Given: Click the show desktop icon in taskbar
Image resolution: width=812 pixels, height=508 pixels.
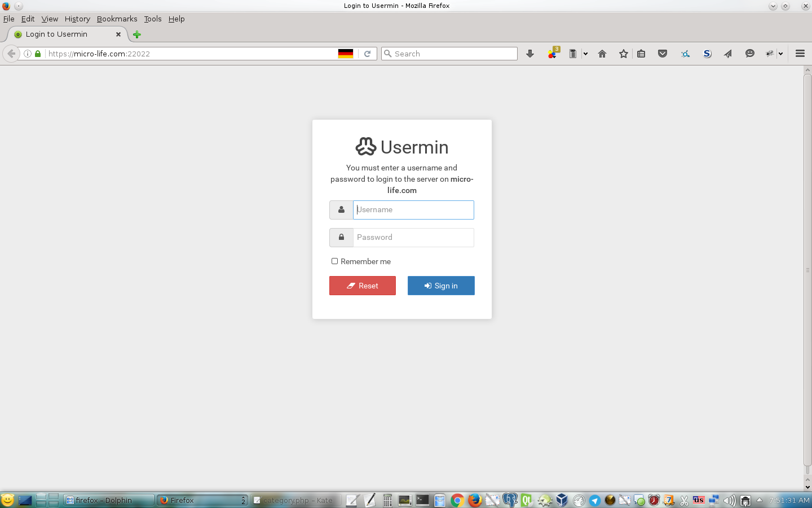Looking at the screenshot, I should 25,500.
